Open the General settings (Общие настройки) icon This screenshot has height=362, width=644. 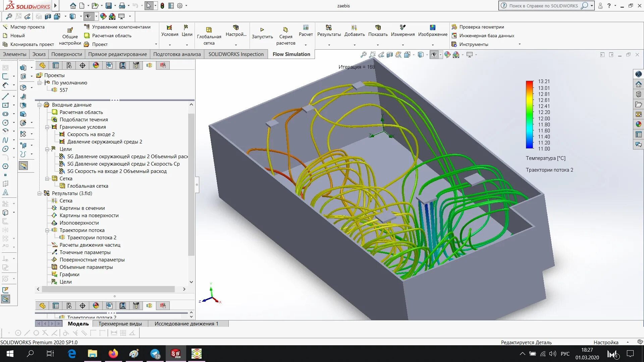tap(70, 30)
